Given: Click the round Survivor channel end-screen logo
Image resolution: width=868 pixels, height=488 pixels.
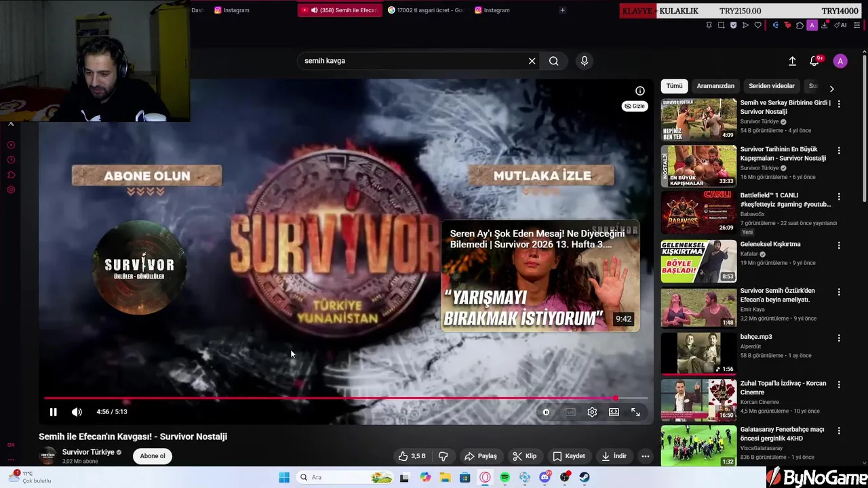Looking at the screenshot, I should (x=138, y=266).
